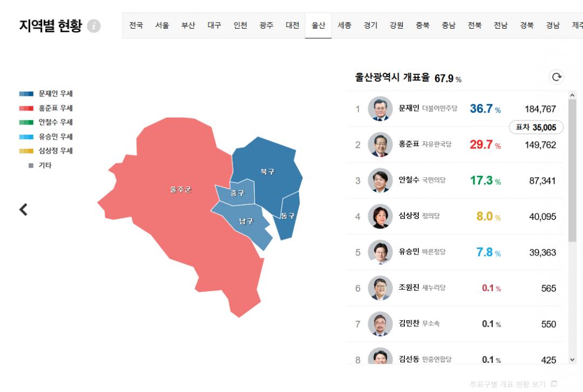Screen dimensions: 583x392
Task: Click 안철수 candidate photo
Action: click(380, 180)
